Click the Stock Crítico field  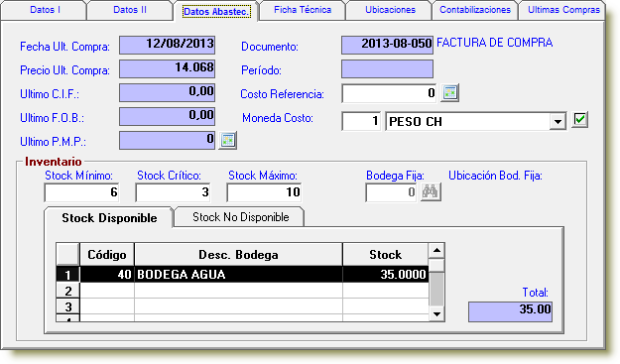pos(173,192)
